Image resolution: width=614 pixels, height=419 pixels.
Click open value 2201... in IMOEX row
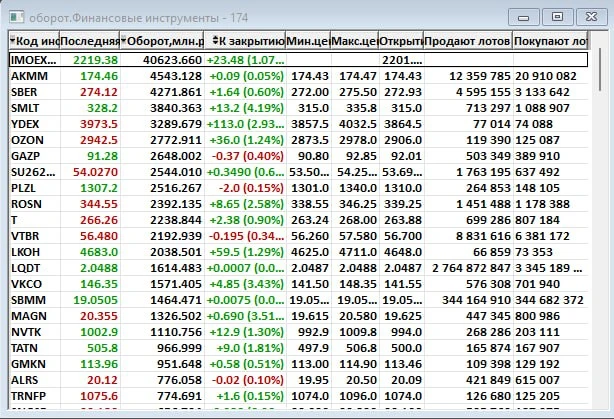pos(402,60)
